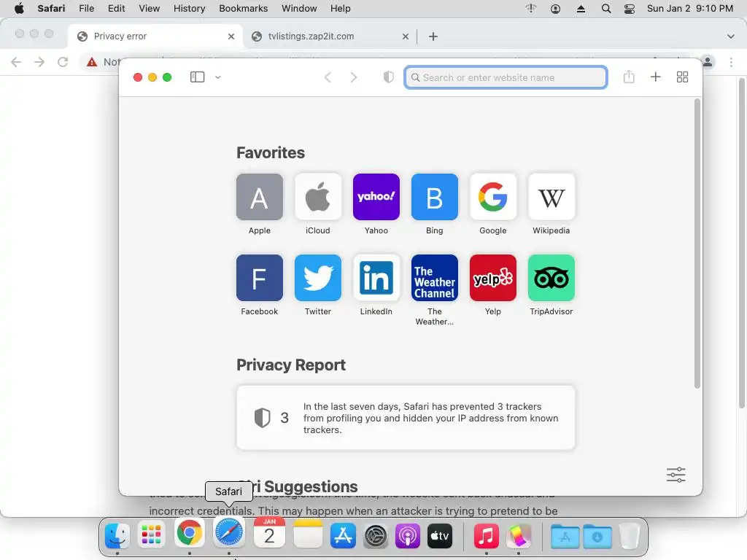Open the TripAdvisor favorite
This screenshot has width=747, height=560.
(x=551, y=278)
